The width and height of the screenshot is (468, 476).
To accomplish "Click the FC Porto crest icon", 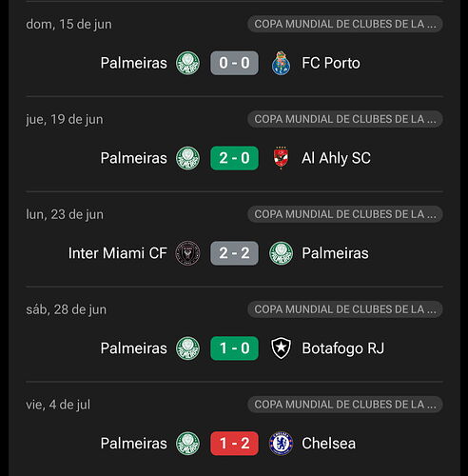I will pyautogui.click(x=281, y=63).
